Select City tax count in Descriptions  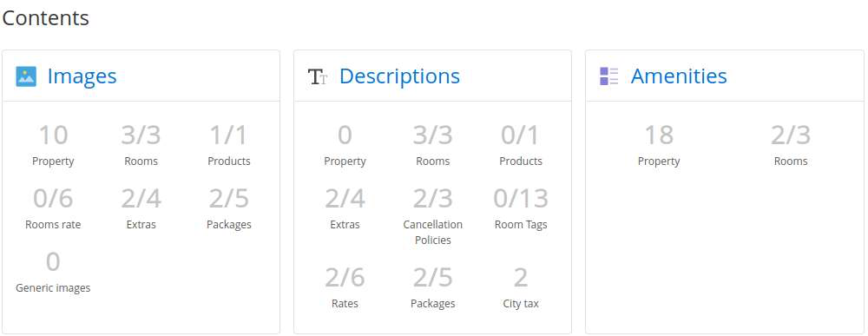[x=521, y=287]
